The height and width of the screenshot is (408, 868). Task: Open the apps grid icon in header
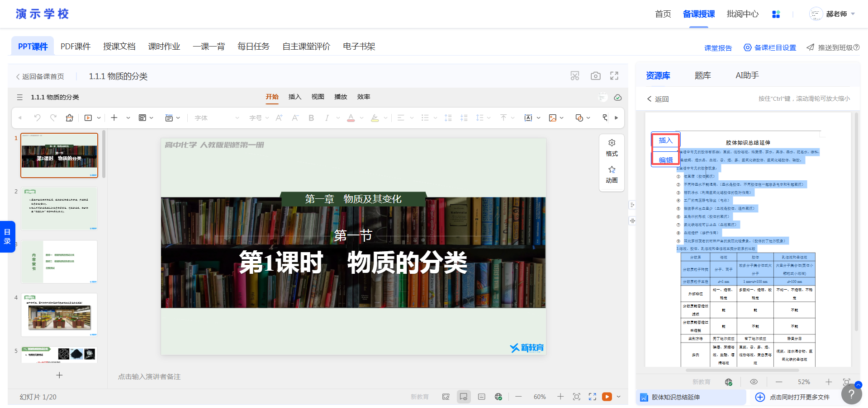(776, 14)
